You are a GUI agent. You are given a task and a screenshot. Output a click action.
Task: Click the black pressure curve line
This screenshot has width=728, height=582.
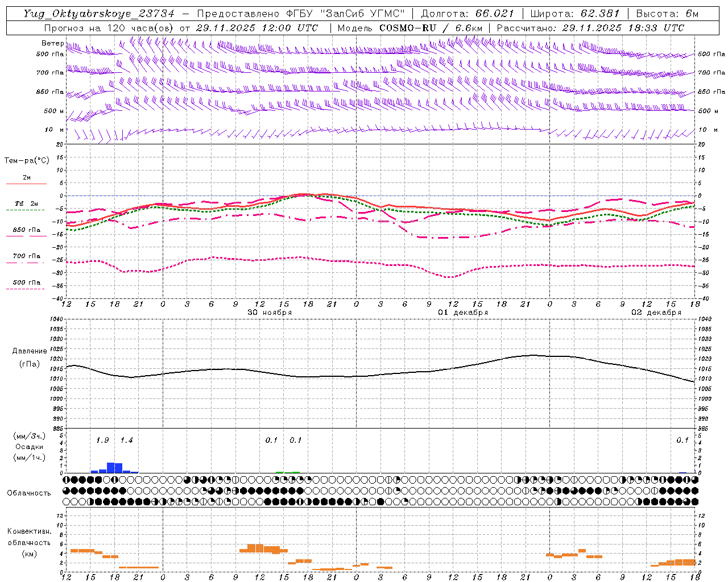381,375
